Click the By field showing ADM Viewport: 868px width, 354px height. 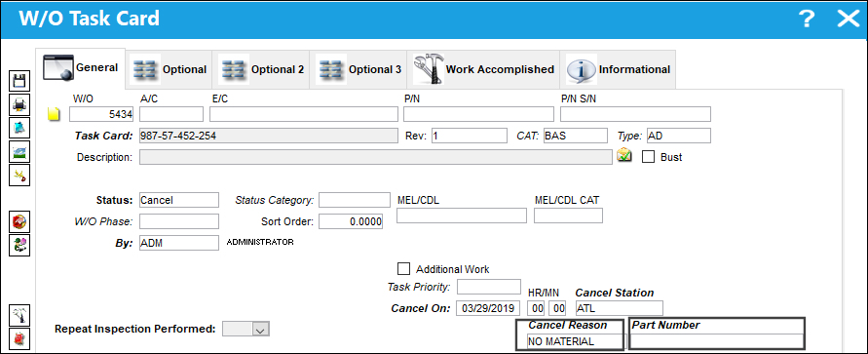[179, 243]
